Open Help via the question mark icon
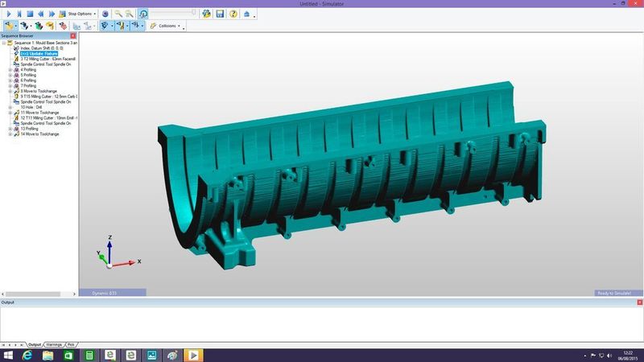Image resolution: width=644 pixels, height=362 pixels. [x=233, y=14]
